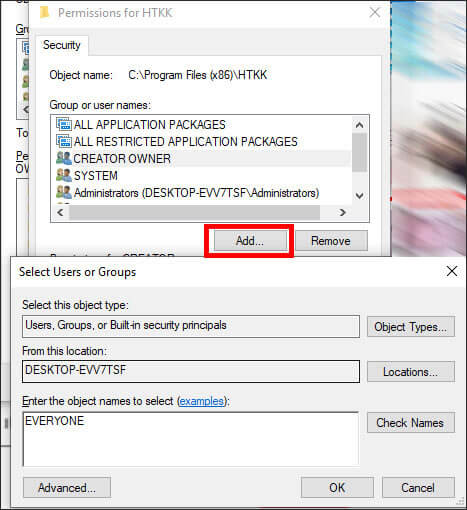
Task: Click Object Types... button
Action: coord(411,327)
